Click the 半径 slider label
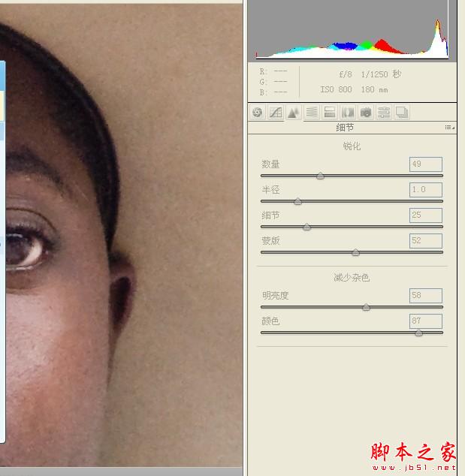 (x=270, y=190)
